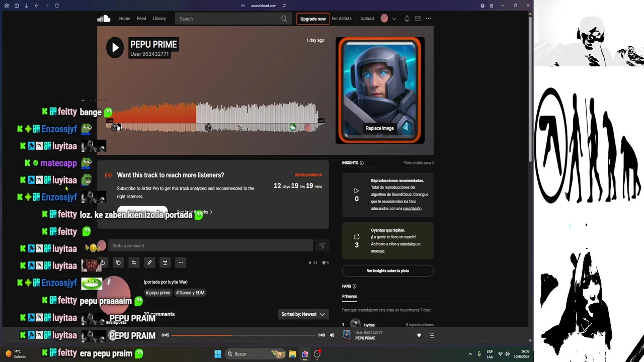Screen dimensions: 644x362
Task: Click Ver insights sobre la pista
Action: click(387, 271)
